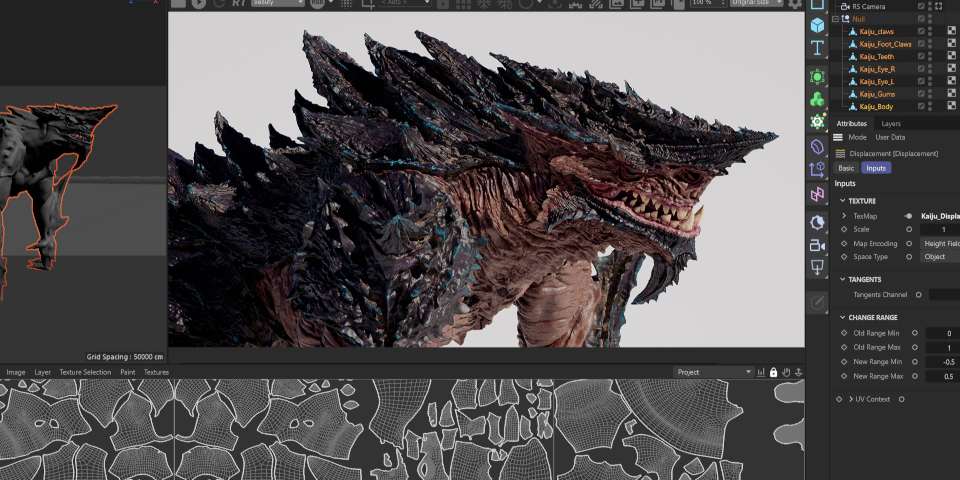960x480 pixels.
Task: Open the Map Encoding dropdown
Action: pos(939,243)
